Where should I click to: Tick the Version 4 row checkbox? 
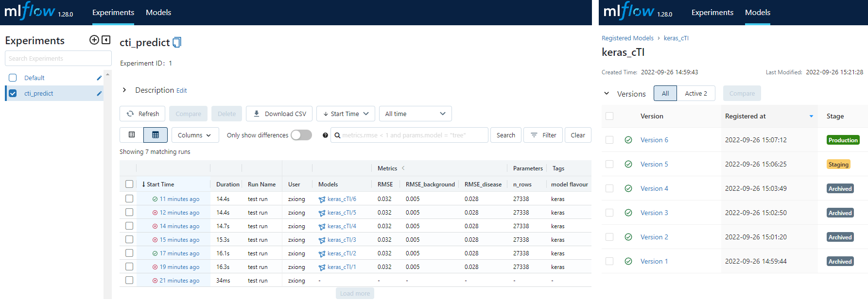(x=609, y=188)
